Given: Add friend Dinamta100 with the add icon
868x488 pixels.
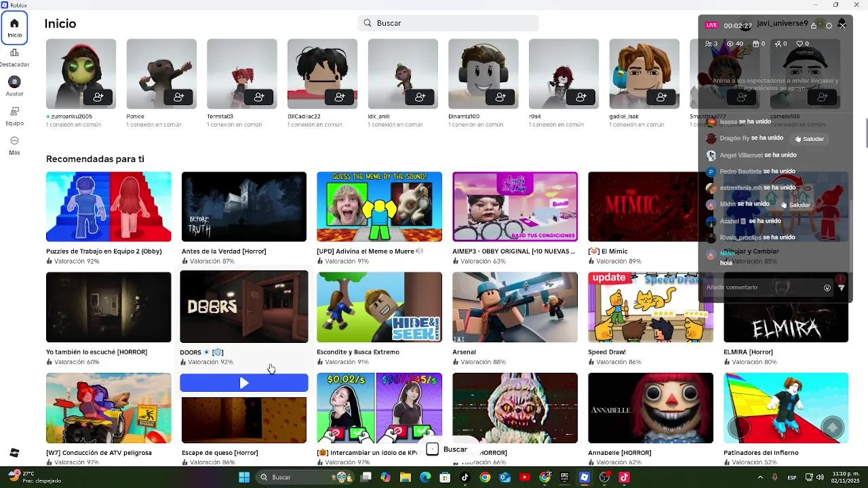Looking at the screenshot, I should (x=501, y=98).
